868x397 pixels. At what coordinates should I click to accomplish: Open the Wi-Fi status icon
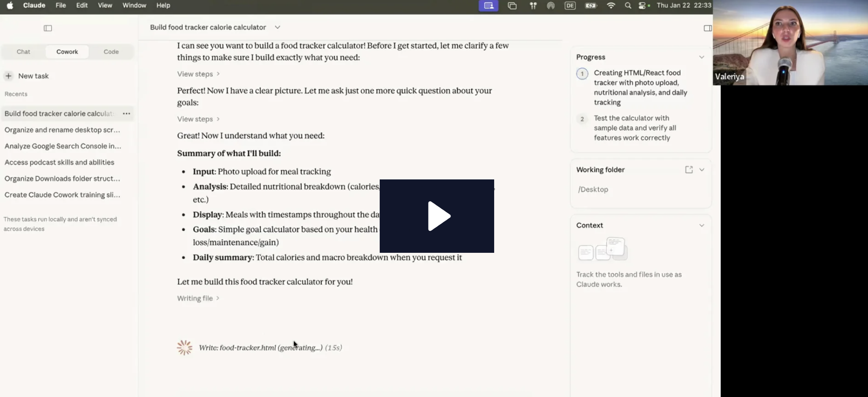click(x=611, y=6)
